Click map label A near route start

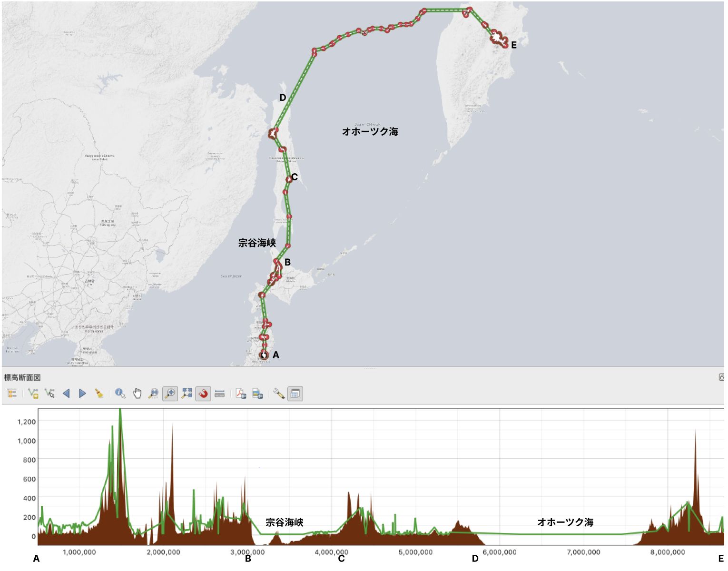click(275, 355)
